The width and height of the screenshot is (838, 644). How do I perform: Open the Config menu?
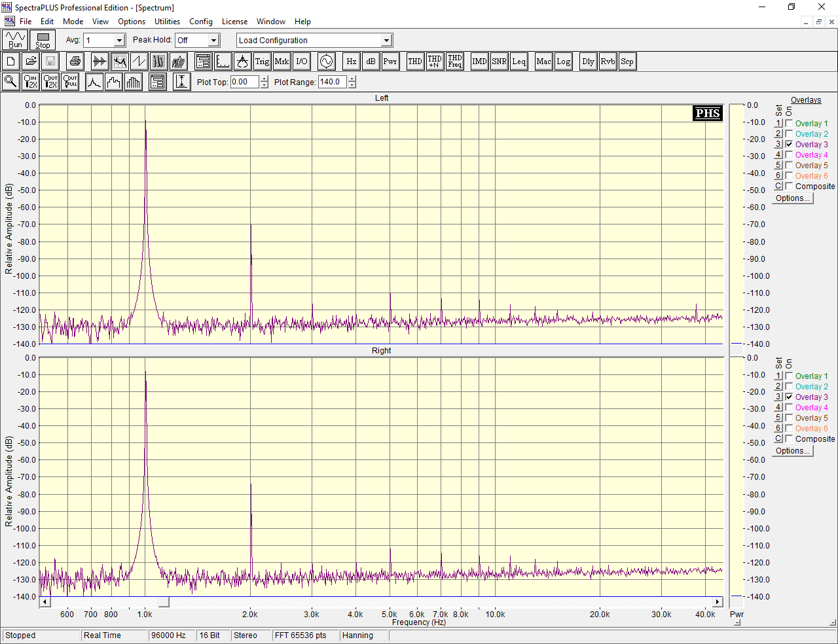coord(201,22)
